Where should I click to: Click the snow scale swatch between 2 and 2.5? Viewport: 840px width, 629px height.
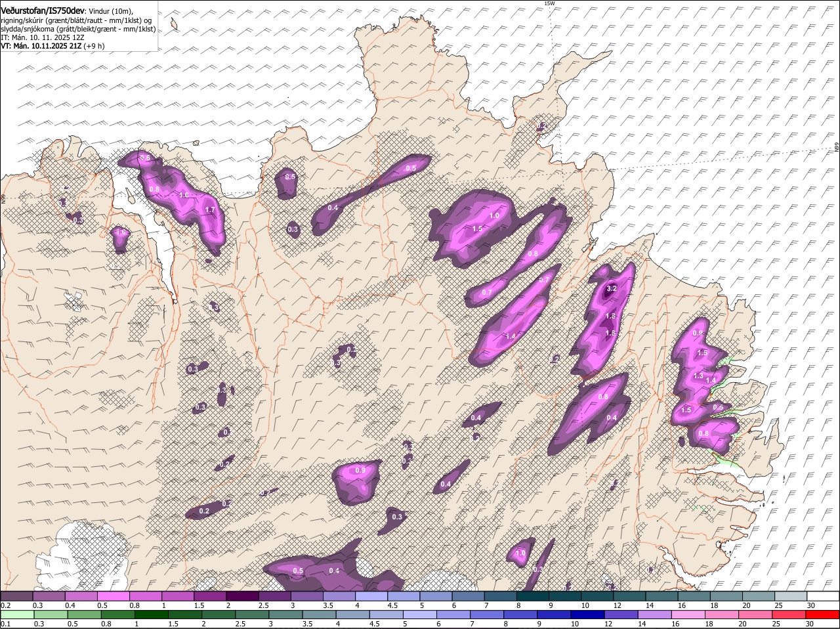point(241,596)
